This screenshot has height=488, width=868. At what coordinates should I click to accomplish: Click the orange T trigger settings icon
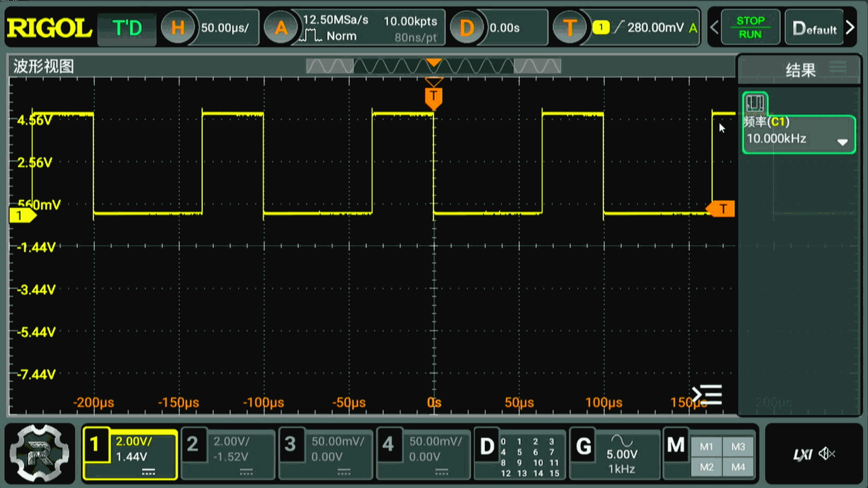(x=569, y=28)
